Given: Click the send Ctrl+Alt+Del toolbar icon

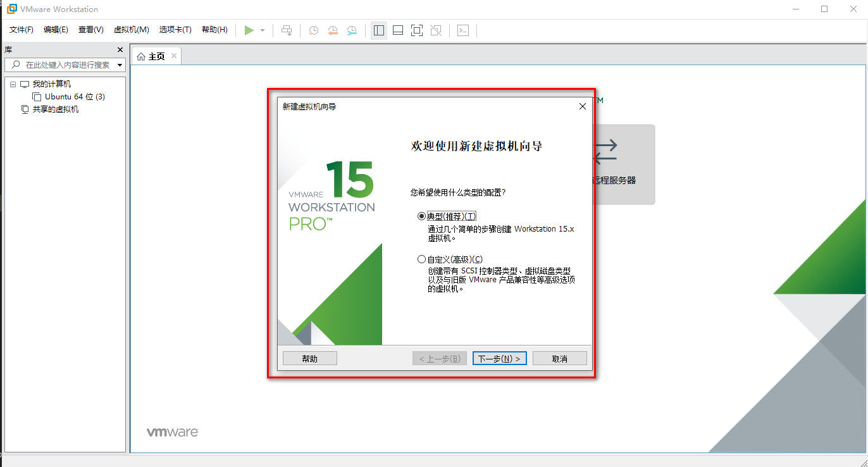Looking at the screenshot, I should click(287, 30).
